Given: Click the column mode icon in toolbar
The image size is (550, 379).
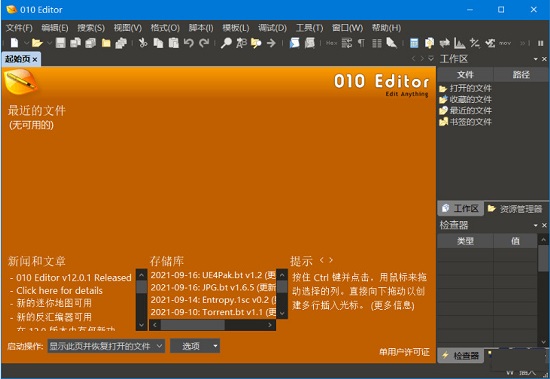Looking at the screenshot, I should point(377,43).
